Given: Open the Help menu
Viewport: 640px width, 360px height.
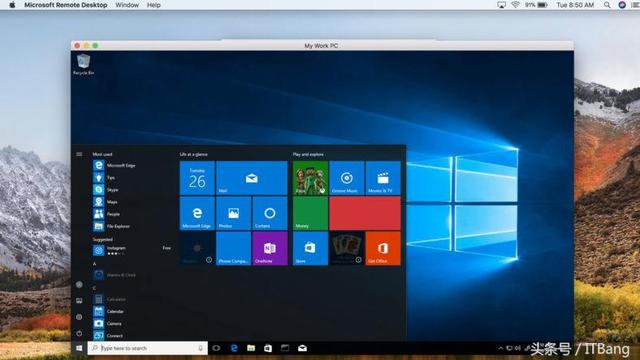Looking at the screenshot, I should click(x=153, y=5).
